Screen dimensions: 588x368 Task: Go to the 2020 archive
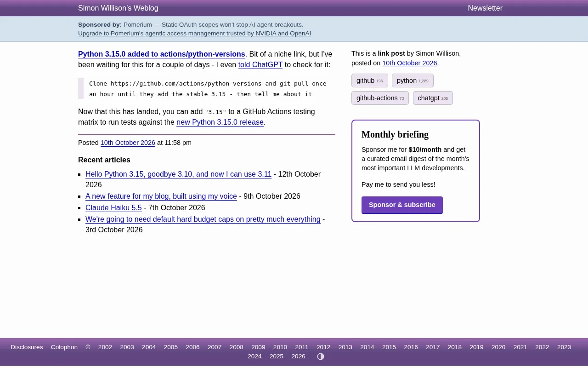click(x=498, y=347)
